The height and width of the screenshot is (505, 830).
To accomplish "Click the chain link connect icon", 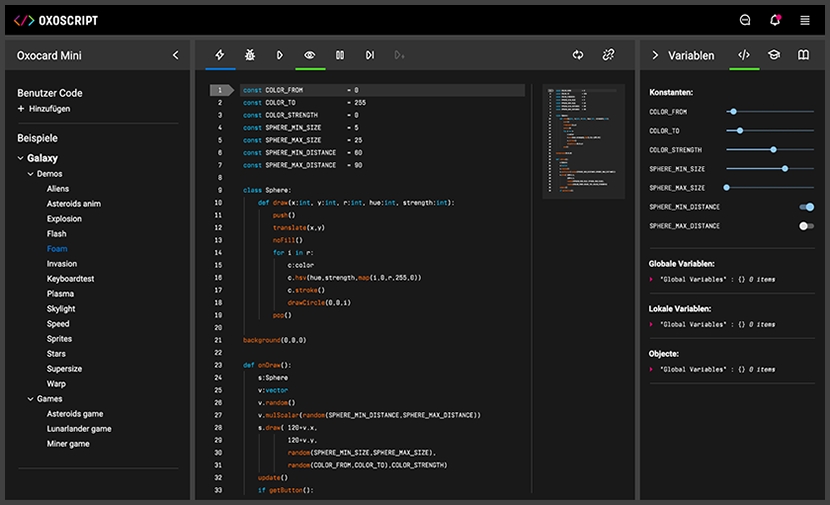I will (x=608, y=55).
